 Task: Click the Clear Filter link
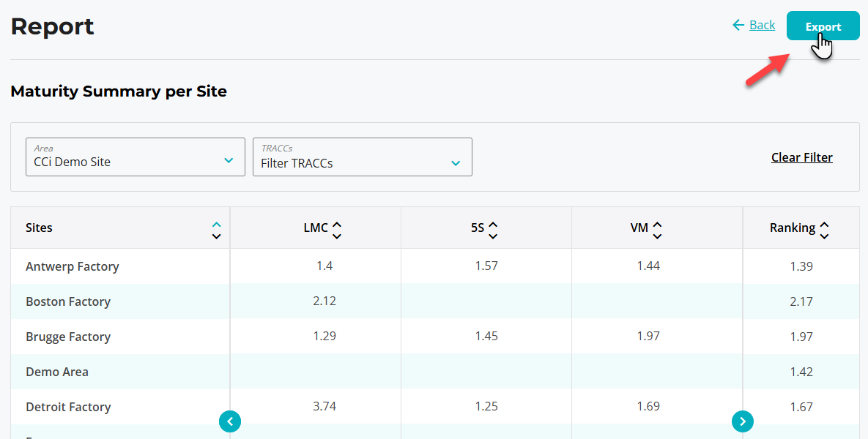801,157
